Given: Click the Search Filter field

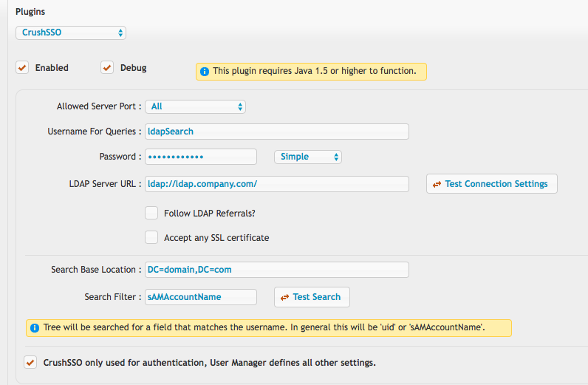Looking at the screenshot, I should 201,297.
